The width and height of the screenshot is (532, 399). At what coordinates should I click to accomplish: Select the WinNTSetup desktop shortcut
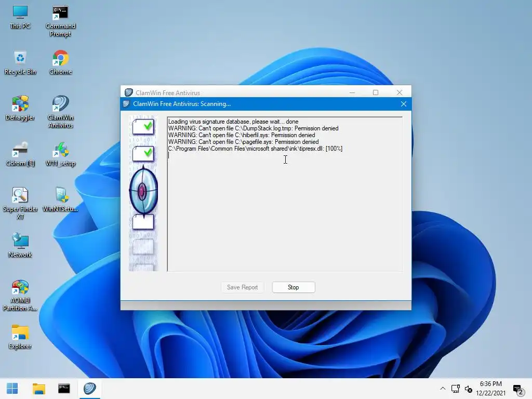[60, 200]
